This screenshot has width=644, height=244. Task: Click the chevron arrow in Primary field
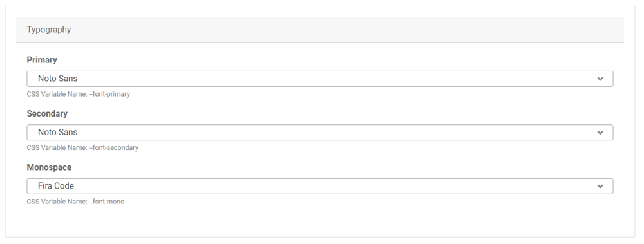pyautogui.click(x=600, y=79)
